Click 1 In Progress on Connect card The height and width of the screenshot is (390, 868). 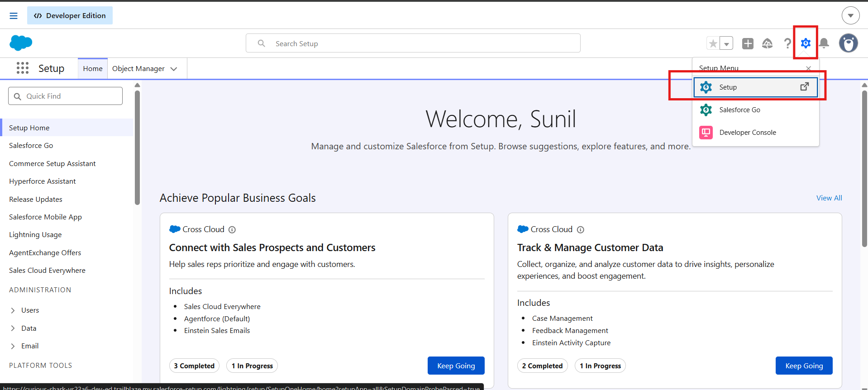click(252, 366)
